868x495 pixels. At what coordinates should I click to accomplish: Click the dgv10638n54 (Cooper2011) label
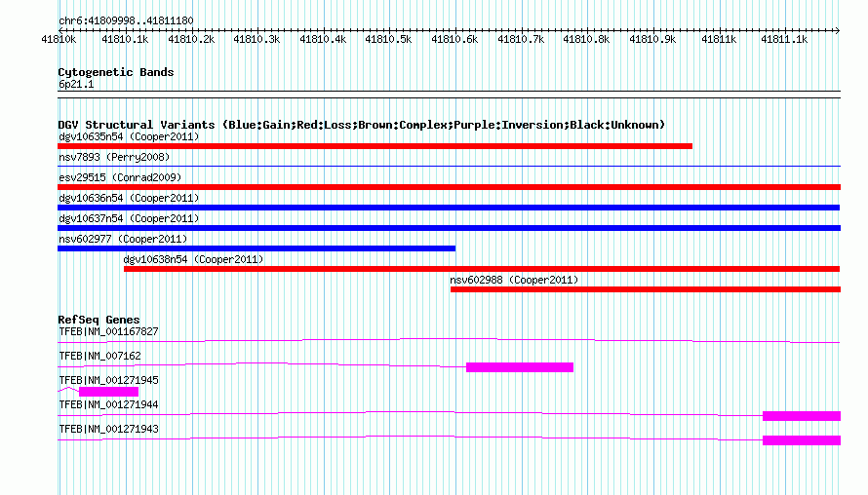(x=194, y=259)
